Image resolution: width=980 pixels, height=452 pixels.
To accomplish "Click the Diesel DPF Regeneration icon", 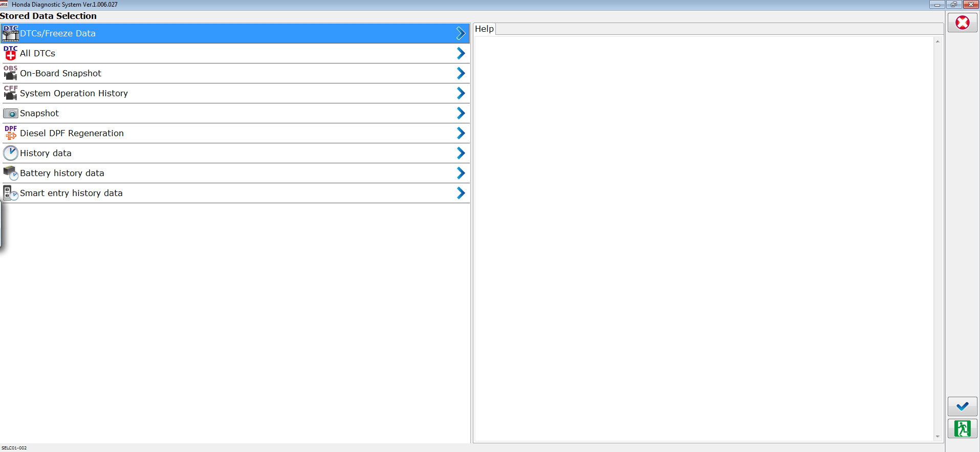I will click(x=10, y=133).
